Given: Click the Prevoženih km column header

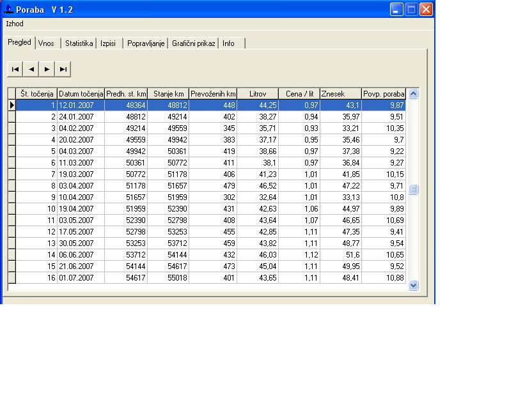Looking at the screenshot, I should 213,94.
